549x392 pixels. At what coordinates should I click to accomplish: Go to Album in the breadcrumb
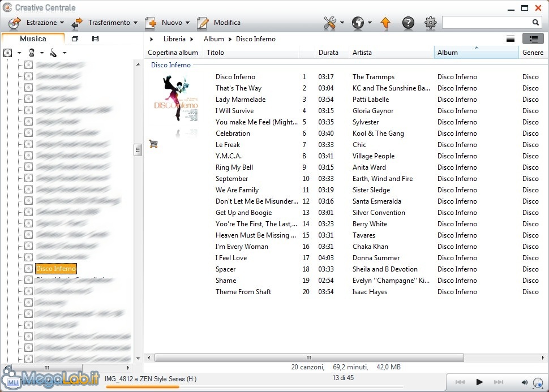[x=213, y=39]
